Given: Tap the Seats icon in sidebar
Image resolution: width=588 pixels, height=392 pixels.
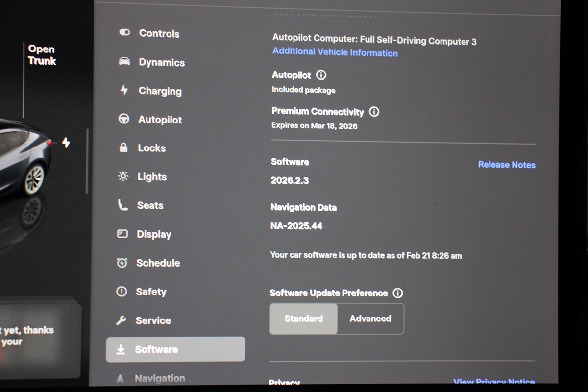Looking at the screenshot, I should [122, 205].
